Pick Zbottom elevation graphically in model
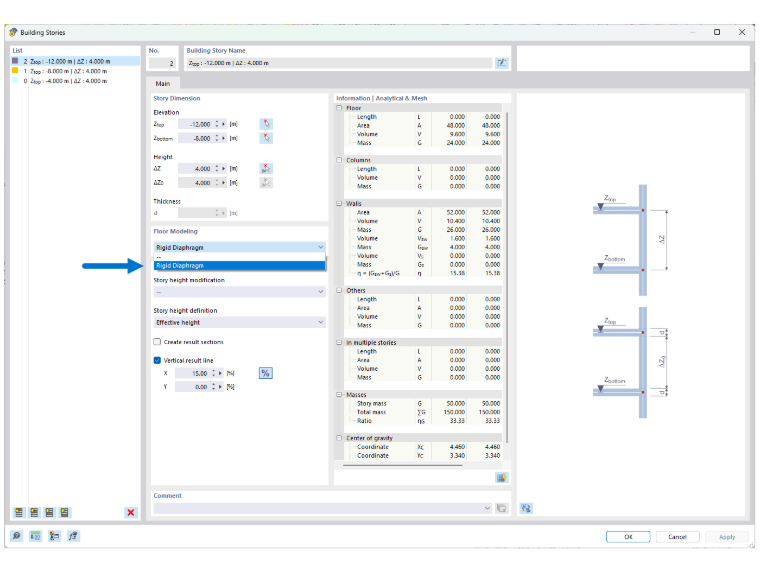760x570 pixels. pos(266,138)
